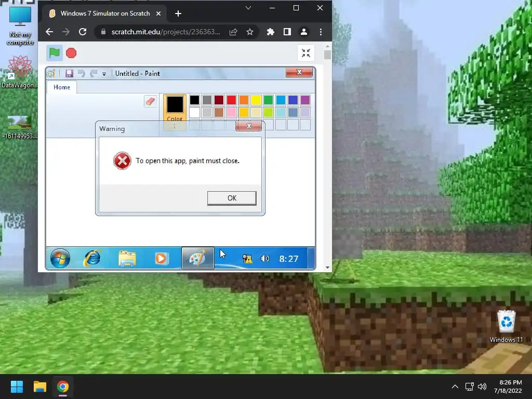Click the Paint application icon in title bar
Screen dimensions: 532x399
coord(51,73)
